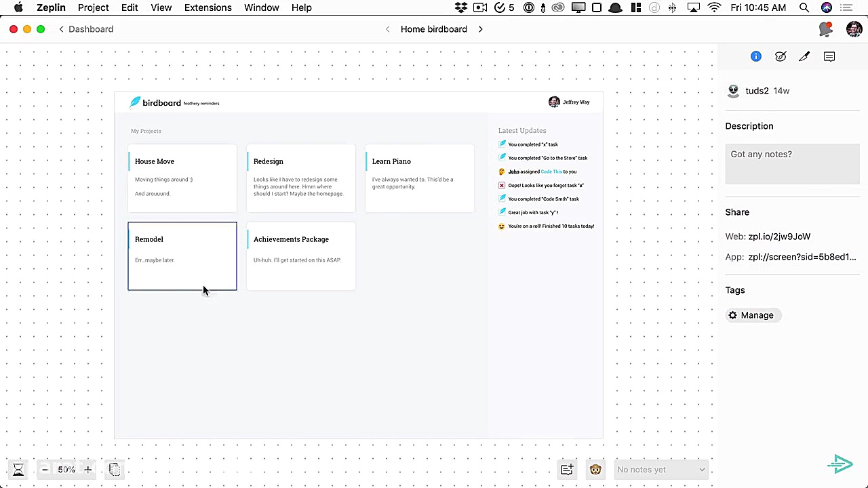868x488 pixels.
Task: Open the Extensions menu
Action: point(208,7)
